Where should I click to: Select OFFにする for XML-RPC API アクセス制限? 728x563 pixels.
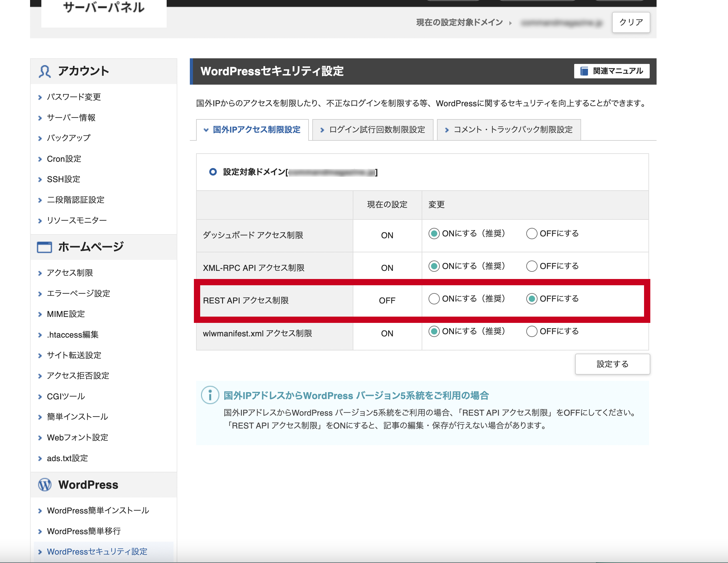[531, 266]
